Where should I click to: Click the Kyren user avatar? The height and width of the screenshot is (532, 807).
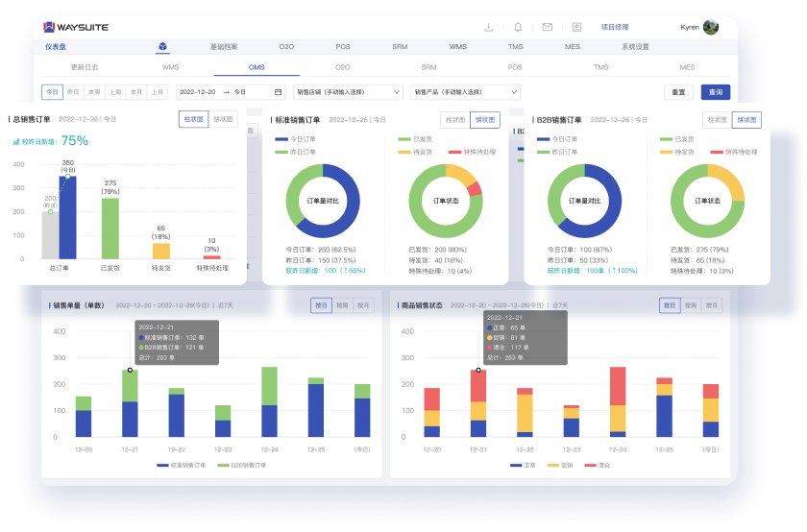pos(711,28)
